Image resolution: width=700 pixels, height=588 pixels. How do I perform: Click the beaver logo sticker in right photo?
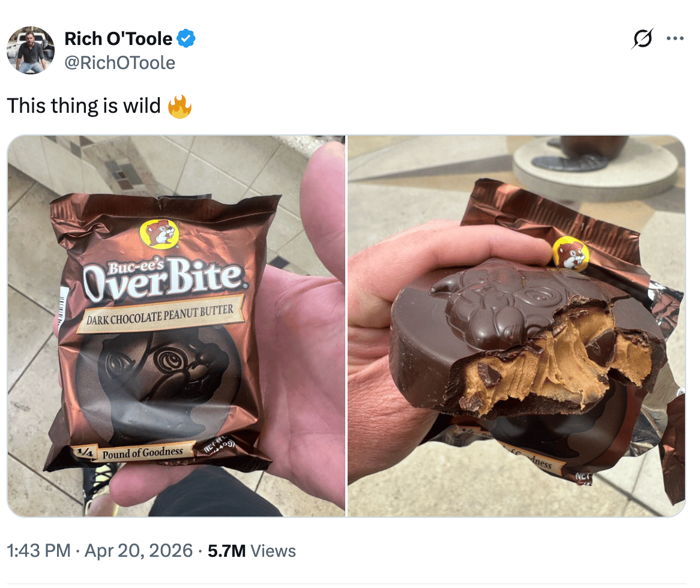pos(570,254)
